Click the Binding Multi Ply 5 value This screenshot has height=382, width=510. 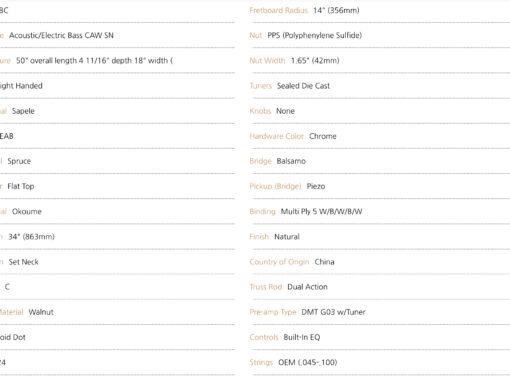click(321, 211)
